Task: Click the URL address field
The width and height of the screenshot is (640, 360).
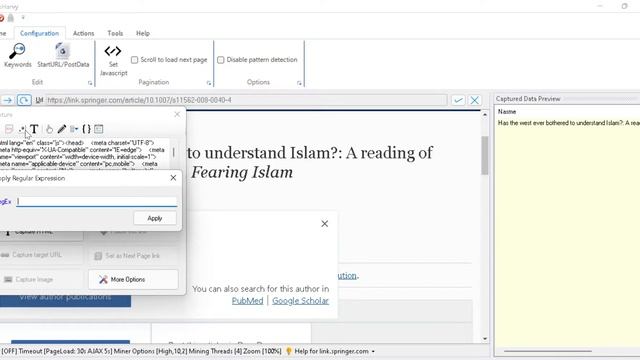Action: (246, 100)
